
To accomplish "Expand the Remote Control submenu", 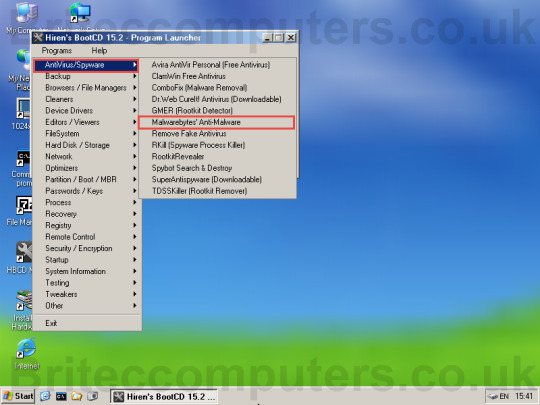I will (86, 237).
